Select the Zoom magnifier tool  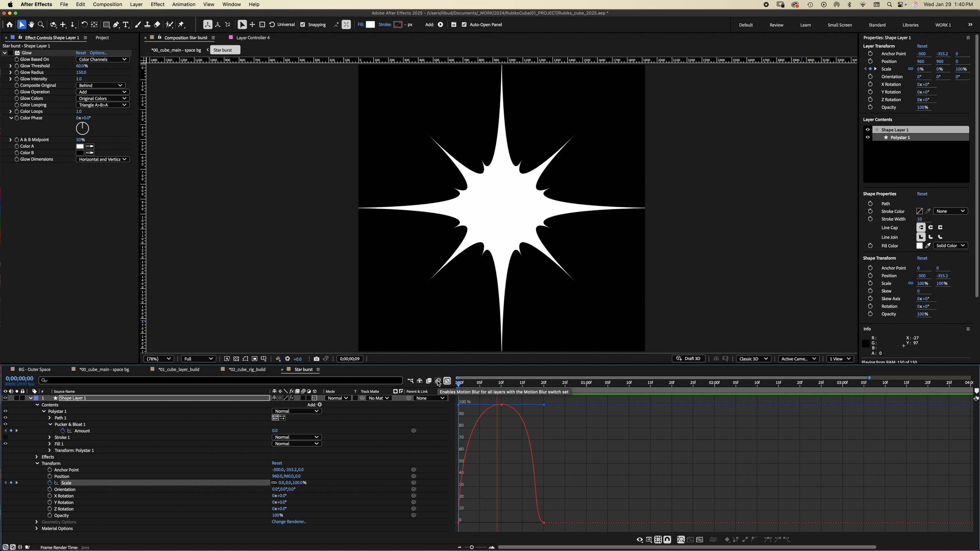point(41,25)
